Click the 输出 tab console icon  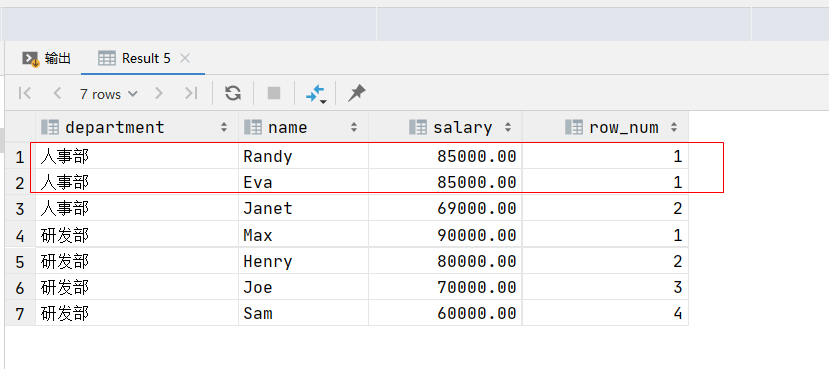pos(31,59)
